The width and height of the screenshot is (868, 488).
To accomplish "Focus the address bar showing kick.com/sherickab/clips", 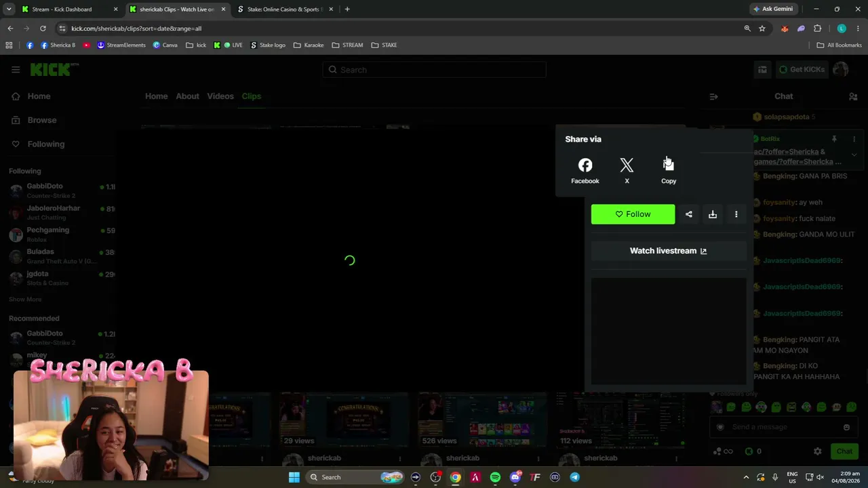I will 400,28.
